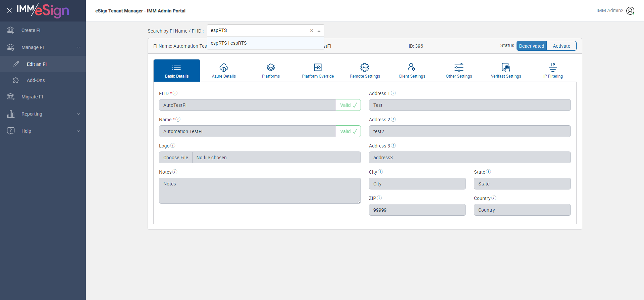This screenshot has height=300, width=644.
Task: Close the sidebar with the X icon
Action: (x=9, y=10)
